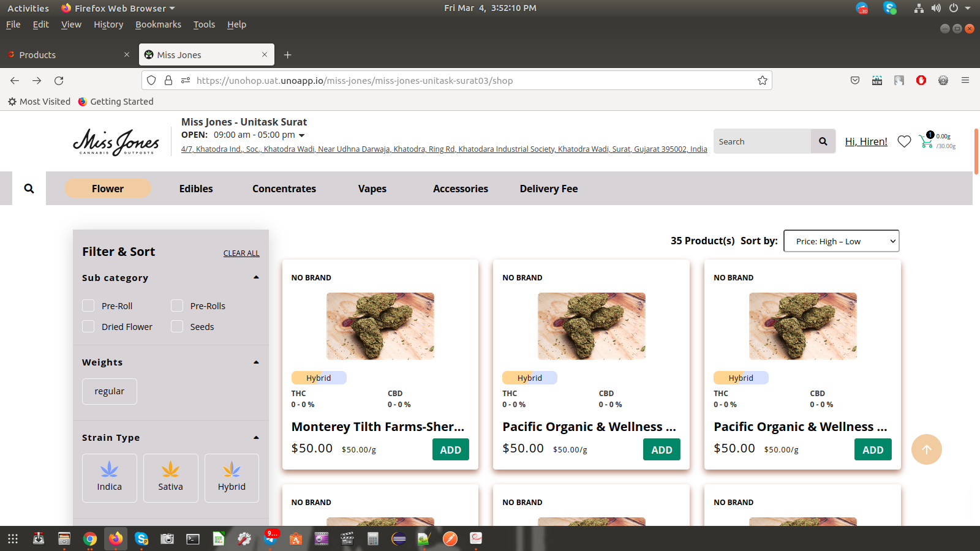Bookmark this page with star icon
Screen dimensions: 980x551
point(763,81)
